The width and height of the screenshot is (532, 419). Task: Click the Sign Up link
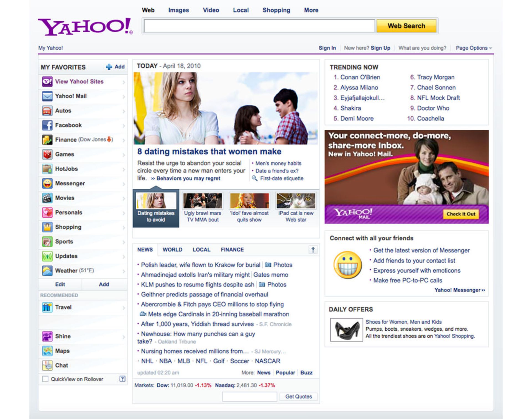click(380, 48)
